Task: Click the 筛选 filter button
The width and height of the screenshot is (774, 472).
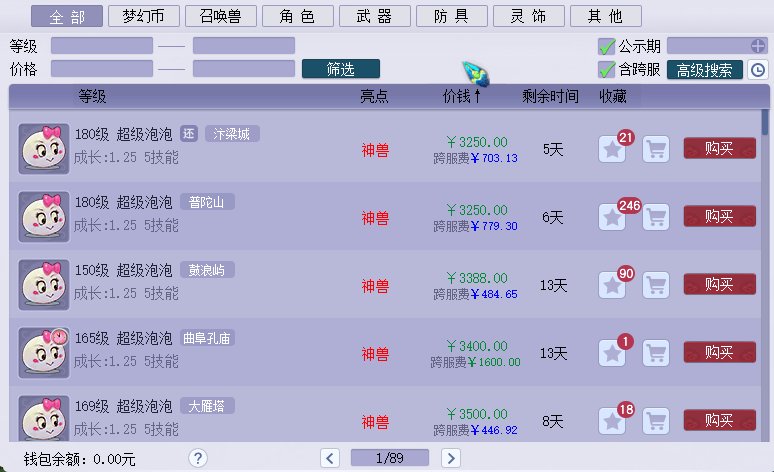Action: 341,69
